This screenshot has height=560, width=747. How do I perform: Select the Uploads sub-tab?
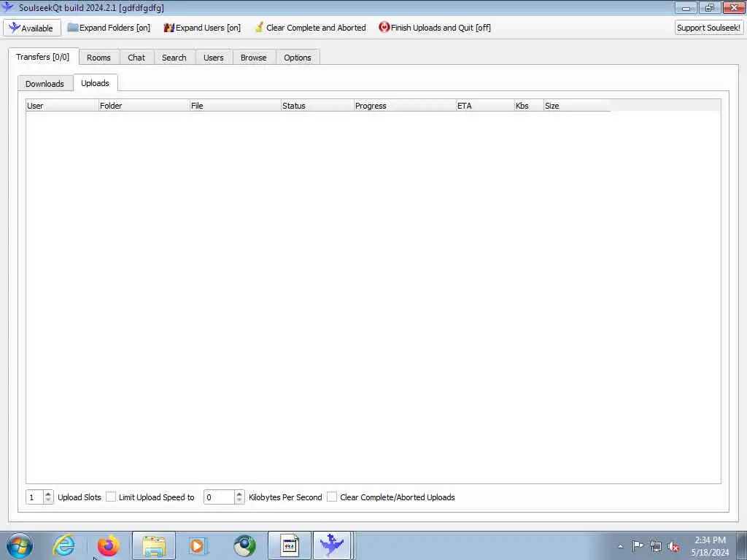(96, 83)
